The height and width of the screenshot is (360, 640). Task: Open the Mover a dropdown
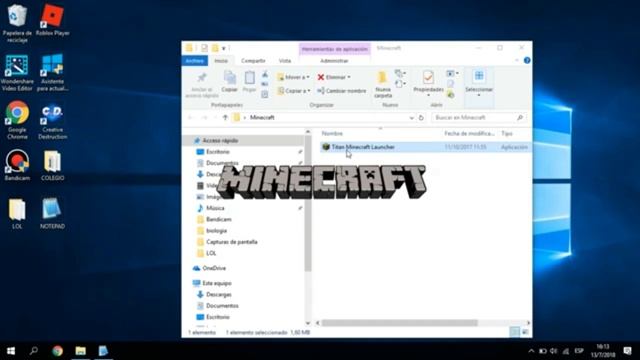tap(293, 77)
